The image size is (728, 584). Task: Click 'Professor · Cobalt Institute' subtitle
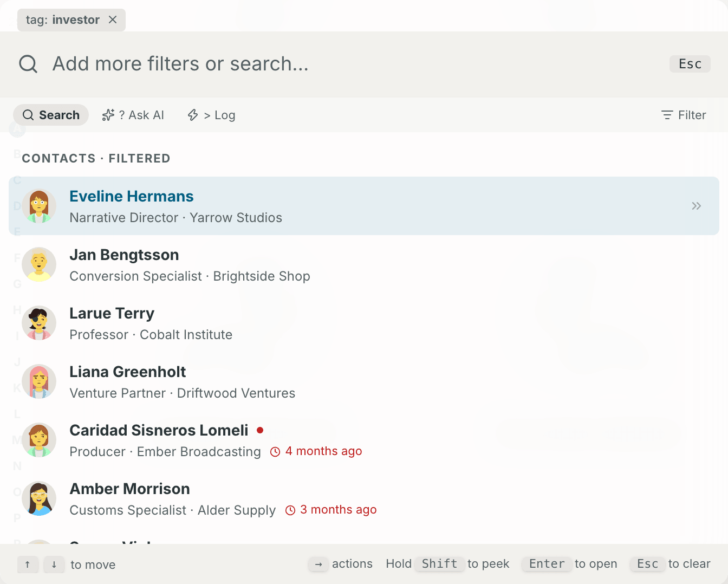point(151,335)
